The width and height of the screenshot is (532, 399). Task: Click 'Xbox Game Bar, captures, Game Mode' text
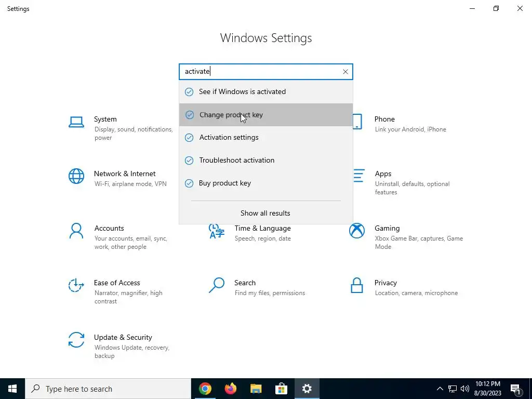419,243
